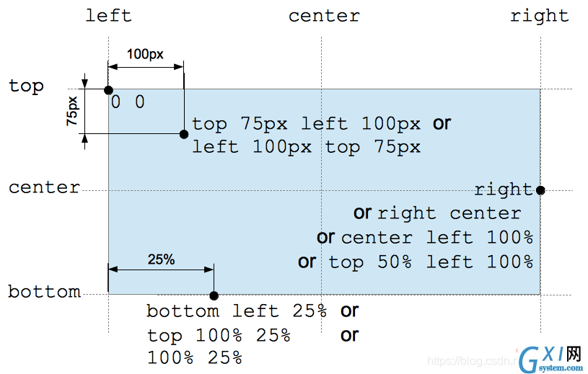Click the text 'top 50% left 100%'
Screen dimensions: 588x374
pyautogui.click(x=431, y=262)
